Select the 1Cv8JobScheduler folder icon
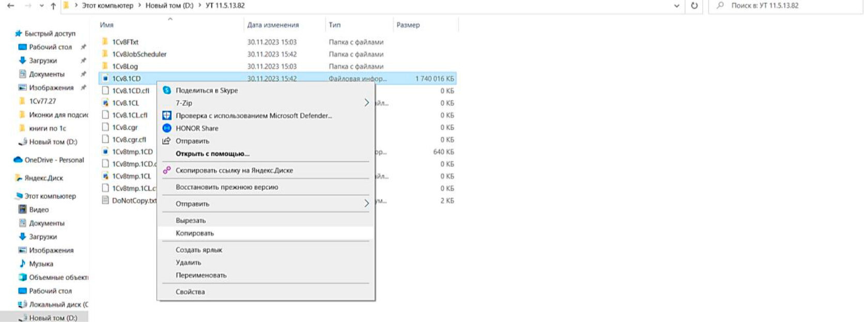Image resolution: width=868 pixels, height=322 pixels. (105, 54)
